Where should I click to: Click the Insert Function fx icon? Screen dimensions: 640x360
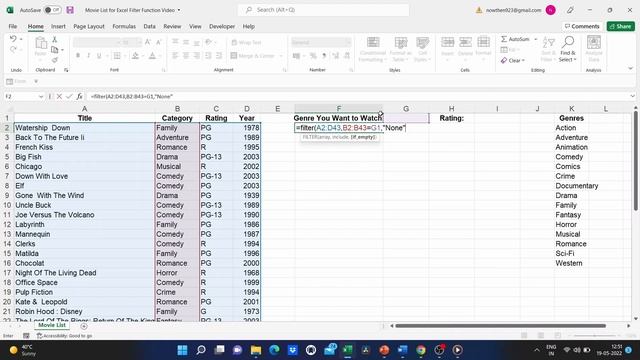pyautogui.click(x=80, y=96)
